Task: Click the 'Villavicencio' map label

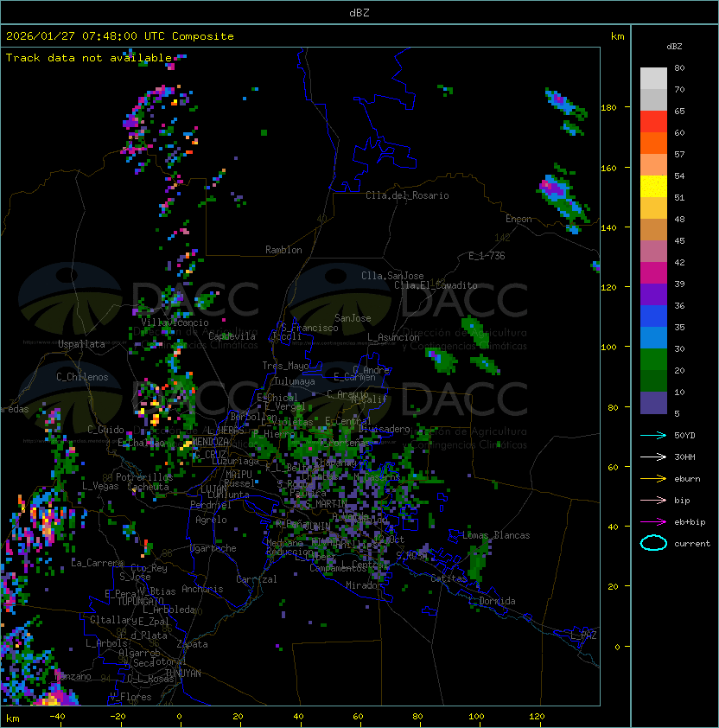Action: tap(175, 322)
